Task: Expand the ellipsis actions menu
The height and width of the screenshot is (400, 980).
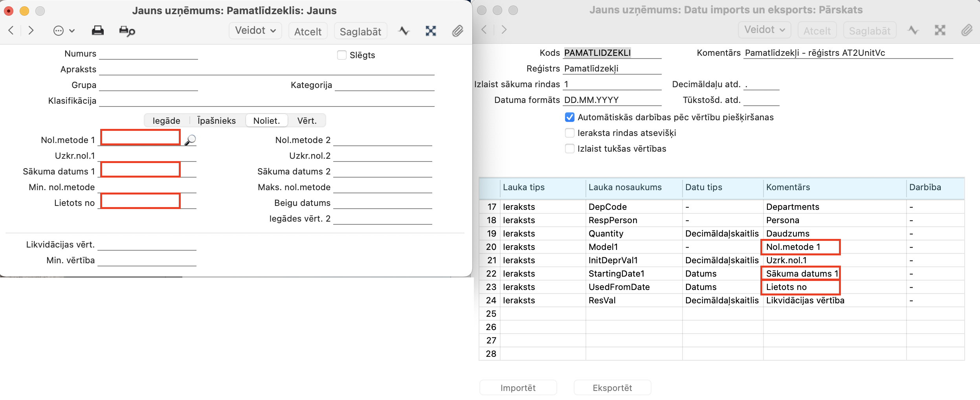Action: 64,31
